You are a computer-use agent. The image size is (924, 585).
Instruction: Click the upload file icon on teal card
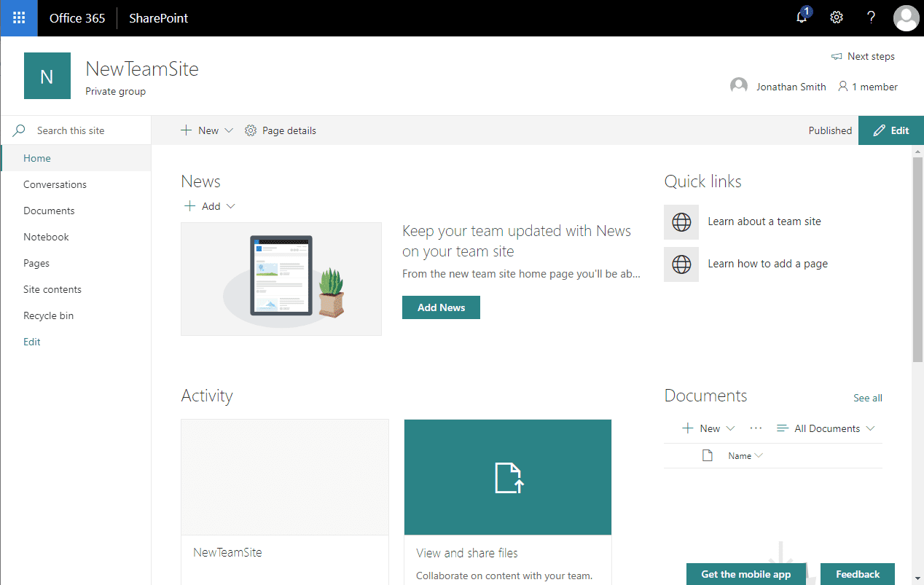(x=509, y=477)
